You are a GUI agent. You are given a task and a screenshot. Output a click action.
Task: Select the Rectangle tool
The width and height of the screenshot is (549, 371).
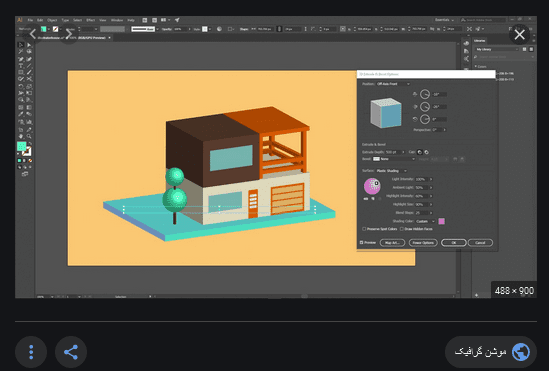[21, 72]
